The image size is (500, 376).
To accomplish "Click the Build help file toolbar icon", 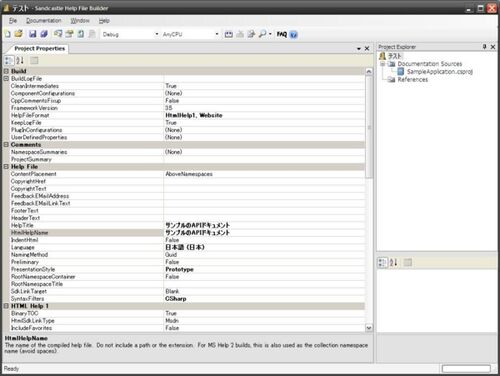I will [x=228, y=34].
